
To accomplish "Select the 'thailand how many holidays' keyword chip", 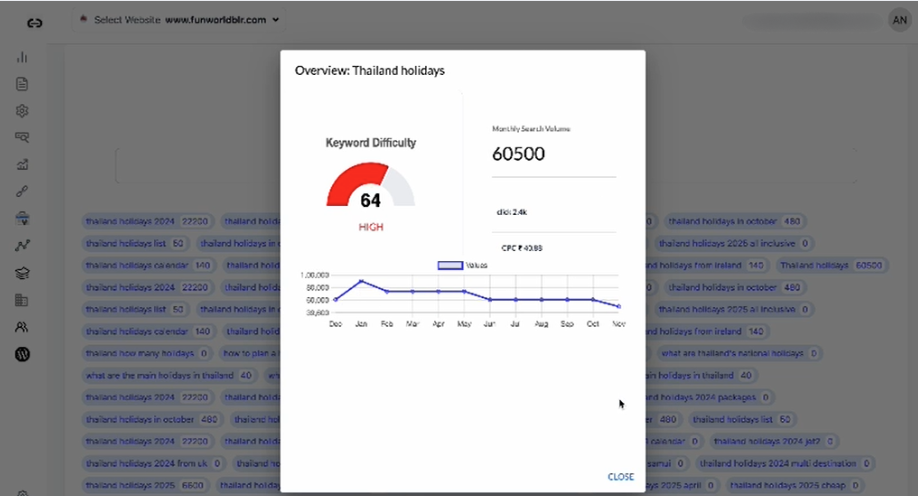I will tap(146, 353).
